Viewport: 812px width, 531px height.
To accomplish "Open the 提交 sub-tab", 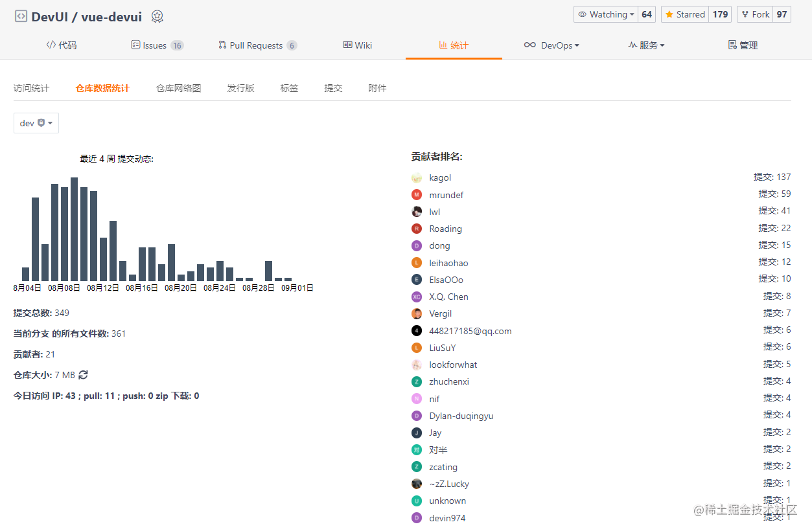I will (333, 88).
